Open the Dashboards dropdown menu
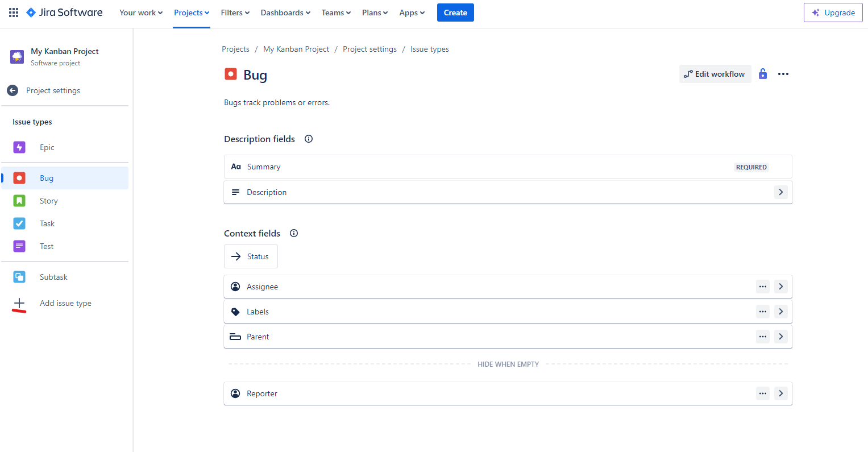868x452 pixels. point(285,13)
